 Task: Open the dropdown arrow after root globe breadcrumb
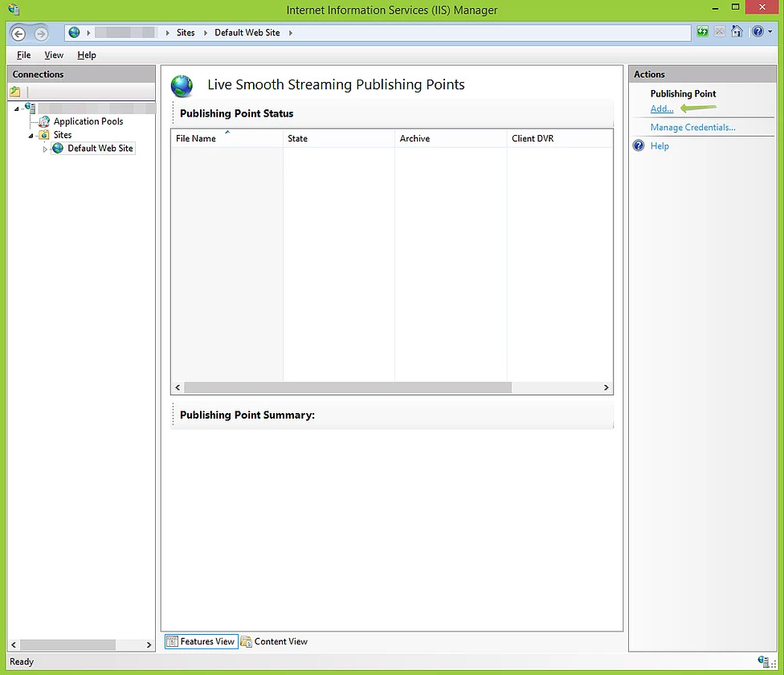tap(88, 33)
